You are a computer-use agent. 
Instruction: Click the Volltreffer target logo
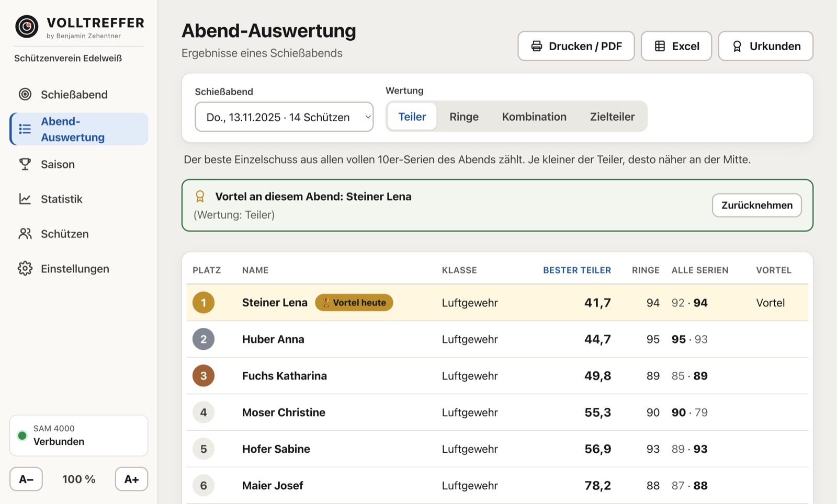click(27, 26)
